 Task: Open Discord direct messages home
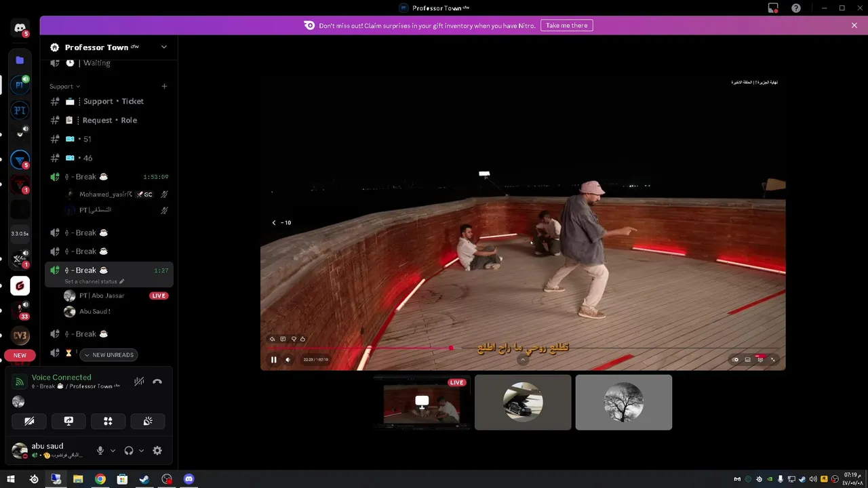[20, 28]
